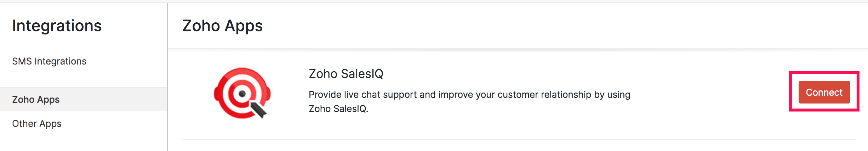
Task: Go to the Other Apps section
Action: 37,124
